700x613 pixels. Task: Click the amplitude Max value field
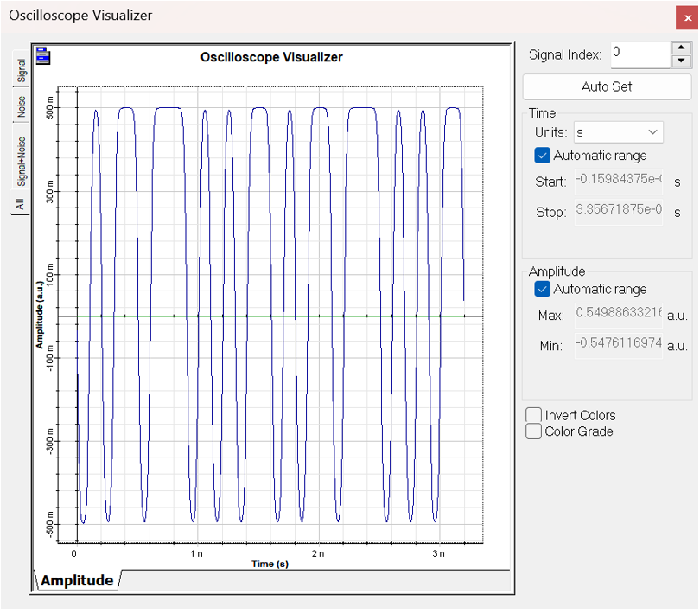(618, 315)
